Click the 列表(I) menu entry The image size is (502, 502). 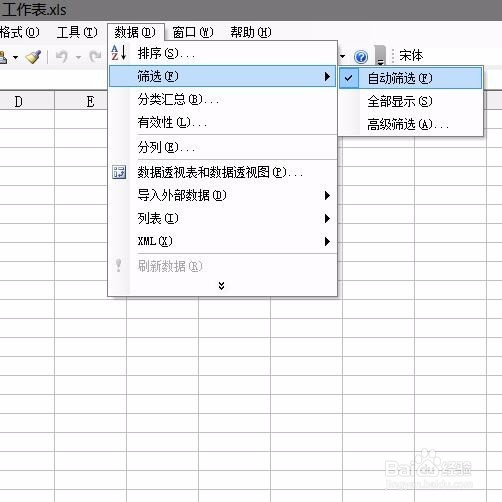[x=223, y=218]
